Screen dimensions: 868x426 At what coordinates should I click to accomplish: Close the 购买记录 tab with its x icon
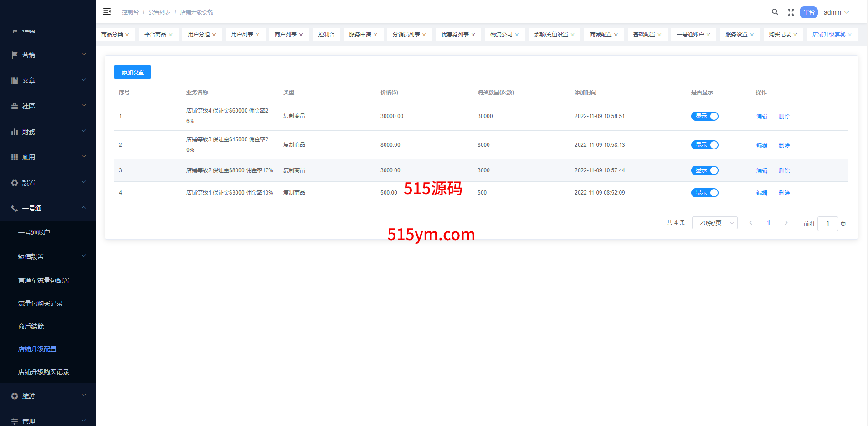pyautogui.click(x=796, y=35)
